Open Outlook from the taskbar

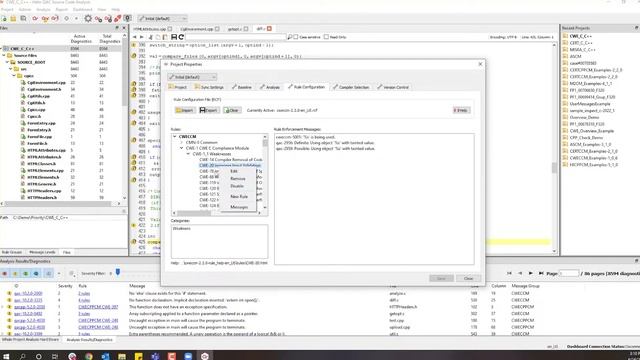105,356
